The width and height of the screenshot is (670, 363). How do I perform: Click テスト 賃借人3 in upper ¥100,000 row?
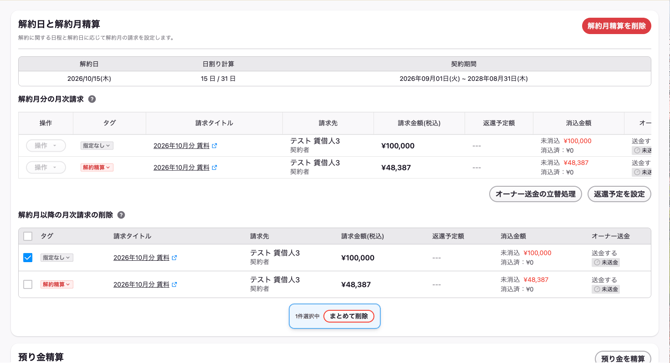[315, 141]
